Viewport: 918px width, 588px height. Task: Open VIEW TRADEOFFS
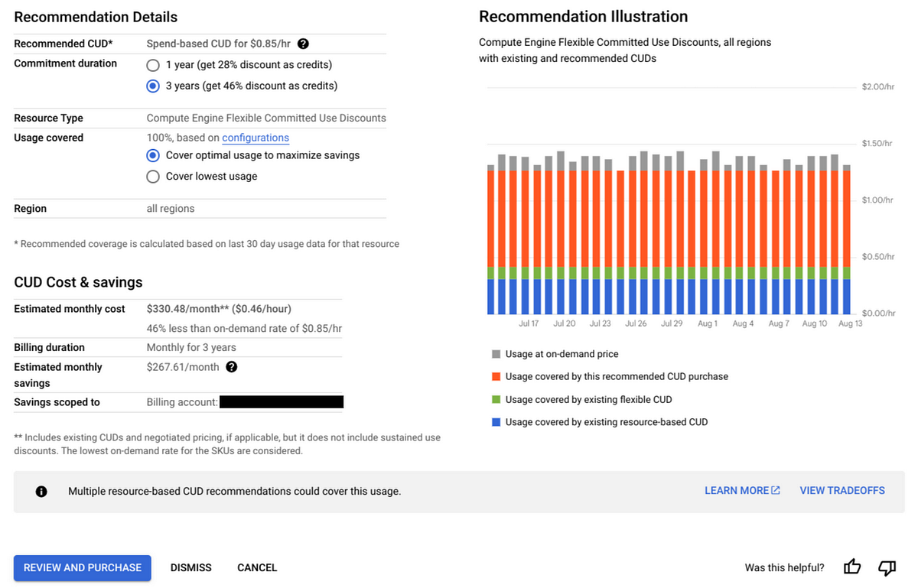point(842,490)
